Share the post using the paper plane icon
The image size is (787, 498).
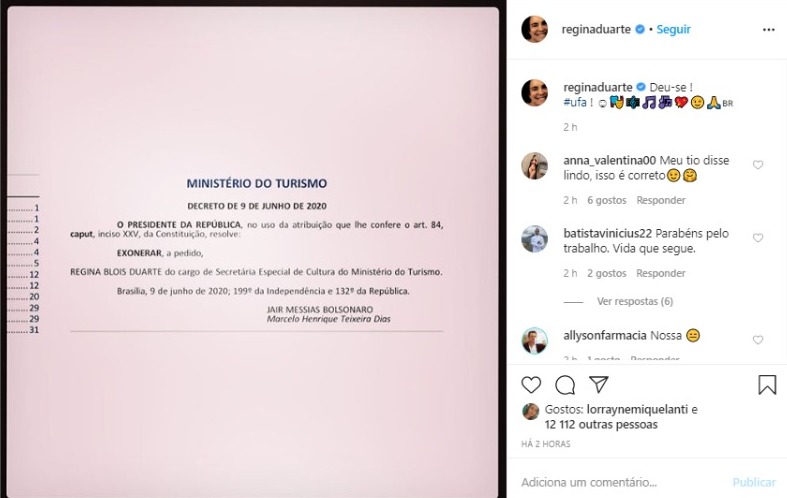point(599,385)
